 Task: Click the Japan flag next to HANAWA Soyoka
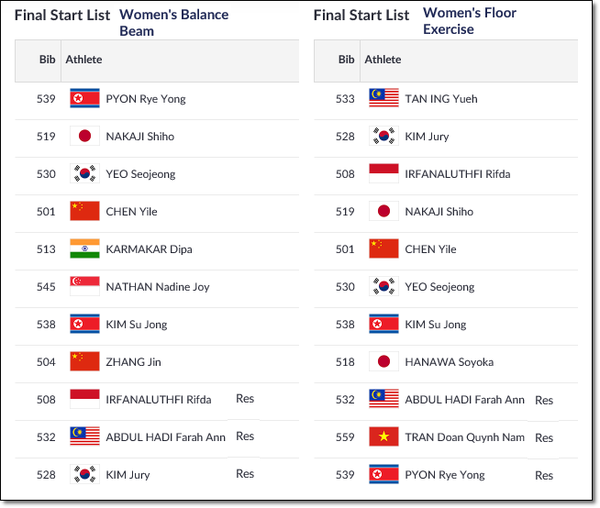click(x=384, y=361)
